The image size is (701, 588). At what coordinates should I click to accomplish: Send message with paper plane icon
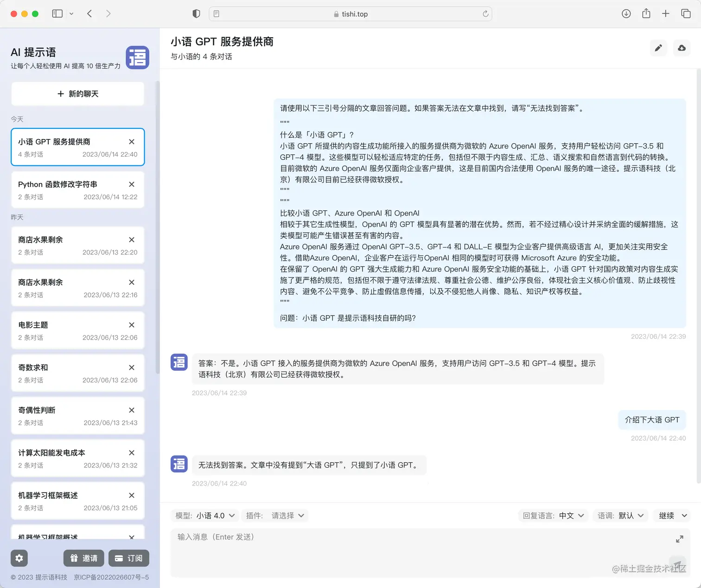[677, 565]
